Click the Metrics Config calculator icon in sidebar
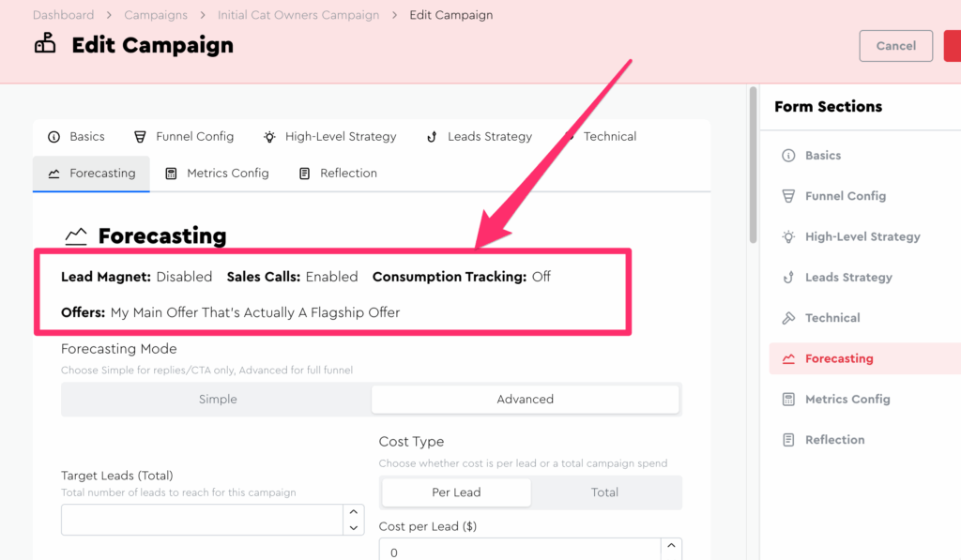Image resolution: width=961 pixels, height=560 pixels. [788, 400]
